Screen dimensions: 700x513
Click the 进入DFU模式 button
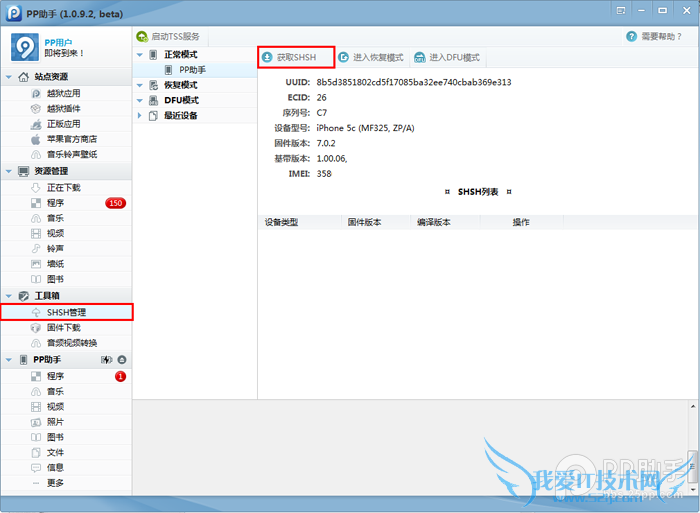448,57
